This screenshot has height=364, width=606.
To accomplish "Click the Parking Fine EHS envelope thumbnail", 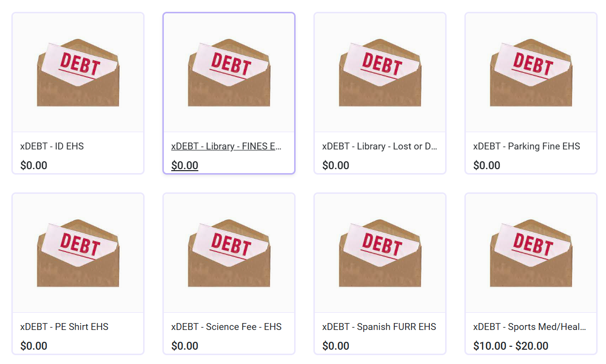I will tap(530, 72).
